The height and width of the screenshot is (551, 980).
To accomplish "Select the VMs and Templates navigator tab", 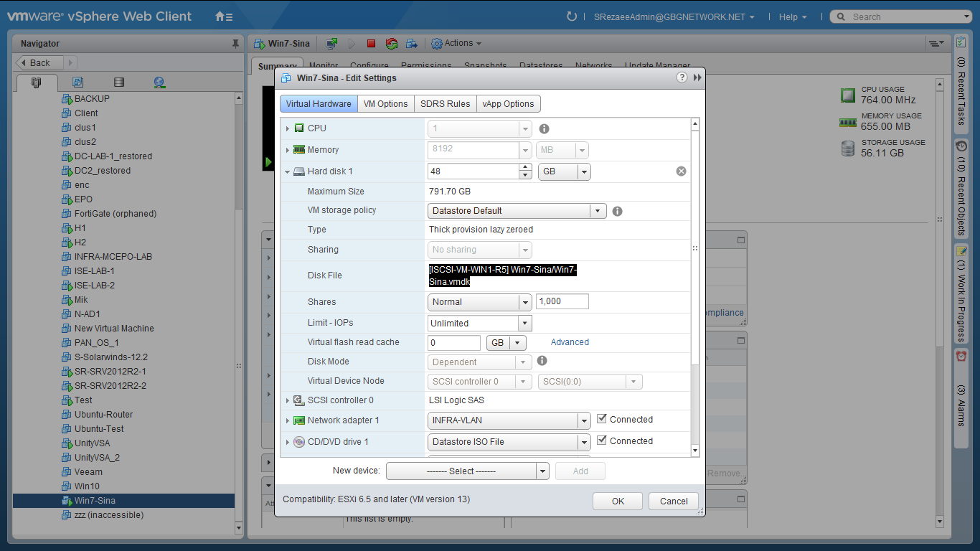I will coord(77,83).
